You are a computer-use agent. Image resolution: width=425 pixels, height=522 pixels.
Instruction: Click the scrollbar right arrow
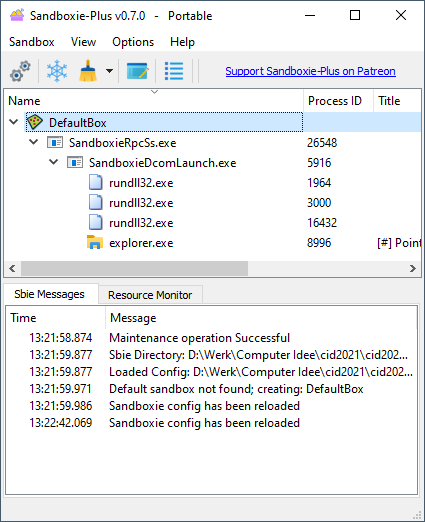pos(413,268)
